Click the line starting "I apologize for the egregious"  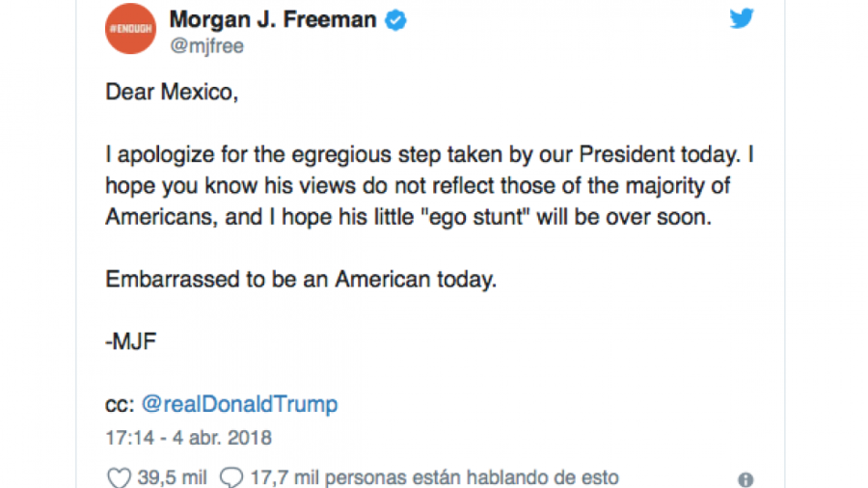point(429,154)
